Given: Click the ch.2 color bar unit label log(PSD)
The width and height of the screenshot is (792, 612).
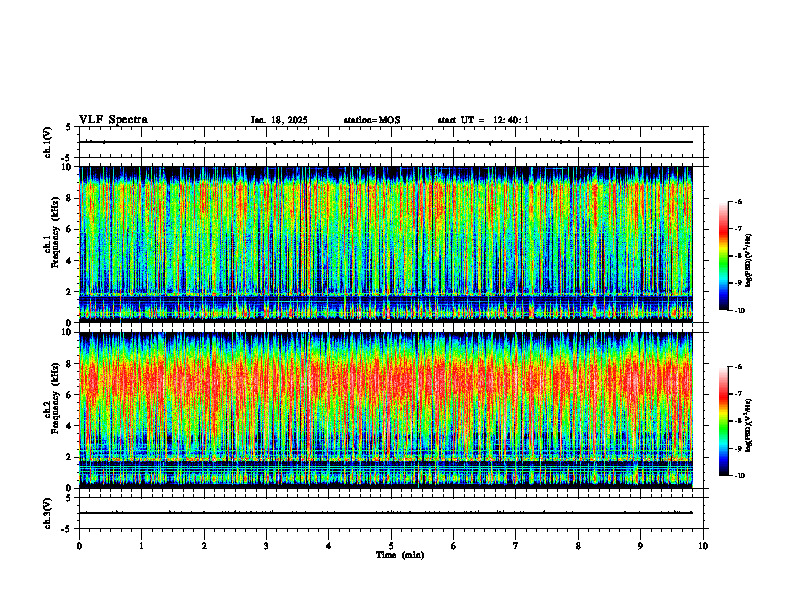Looking at the screenshot, I should [749, 426].
